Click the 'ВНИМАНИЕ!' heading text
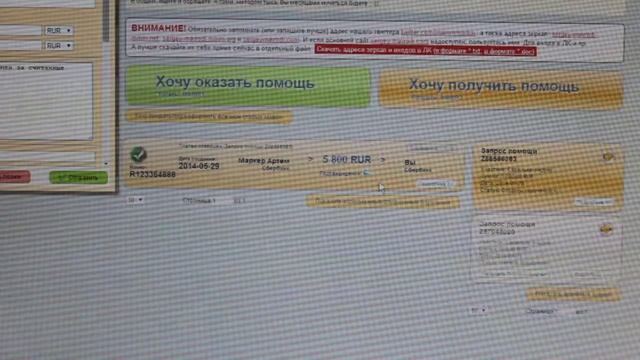Screen dimensions: 640x360 tap(158, 29)
